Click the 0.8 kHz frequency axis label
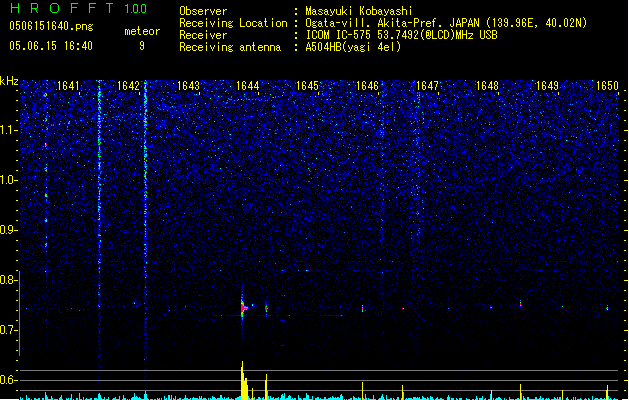Screen dimensions: 629x400 click(8, 280)
